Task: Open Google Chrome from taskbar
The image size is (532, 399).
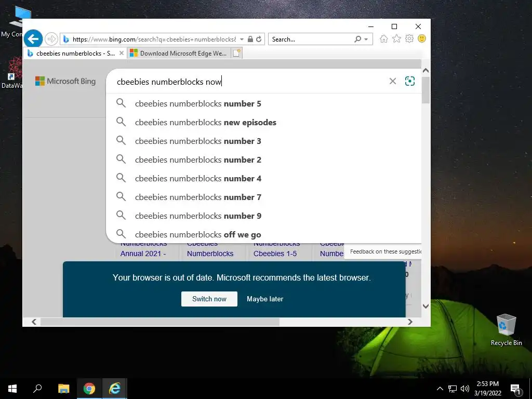Action: (89, 389)
